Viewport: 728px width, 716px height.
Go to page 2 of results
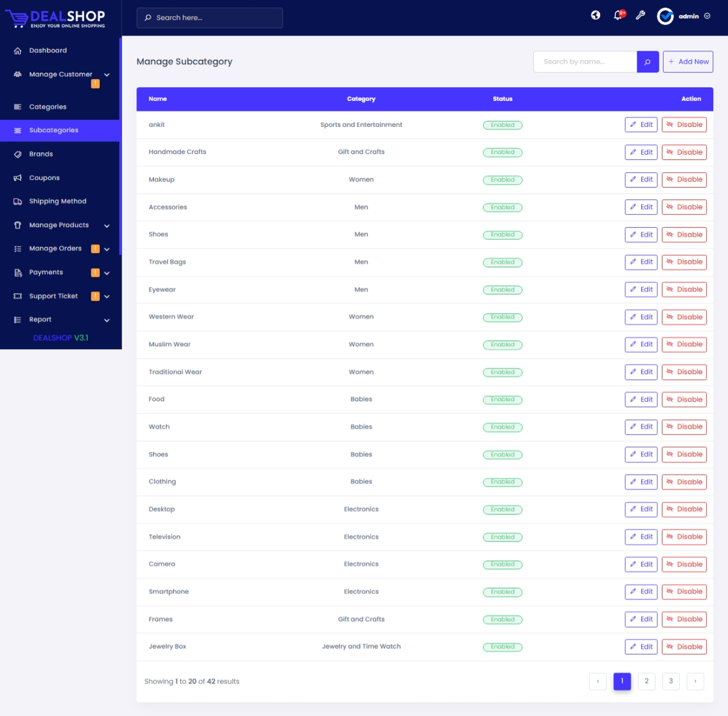tap(647, 681)
